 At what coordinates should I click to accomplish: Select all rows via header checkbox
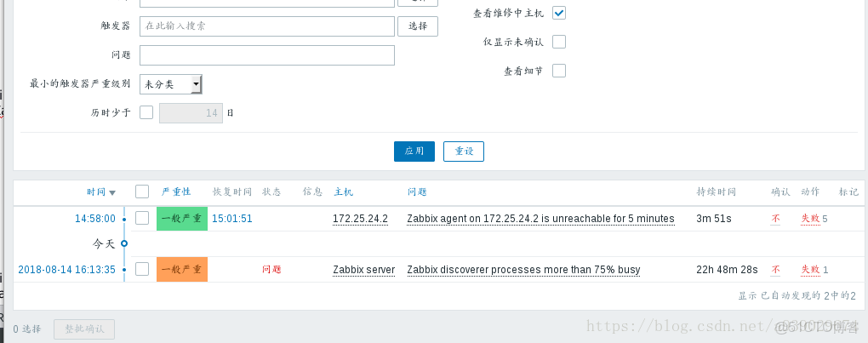tap(142, 192)
